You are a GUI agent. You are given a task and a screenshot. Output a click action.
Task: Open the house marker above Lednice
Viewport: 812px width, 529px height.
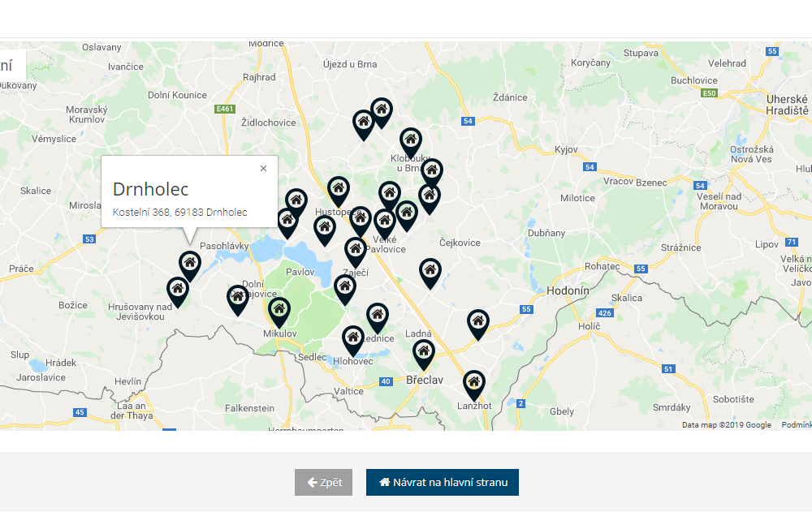click(377, 316)
